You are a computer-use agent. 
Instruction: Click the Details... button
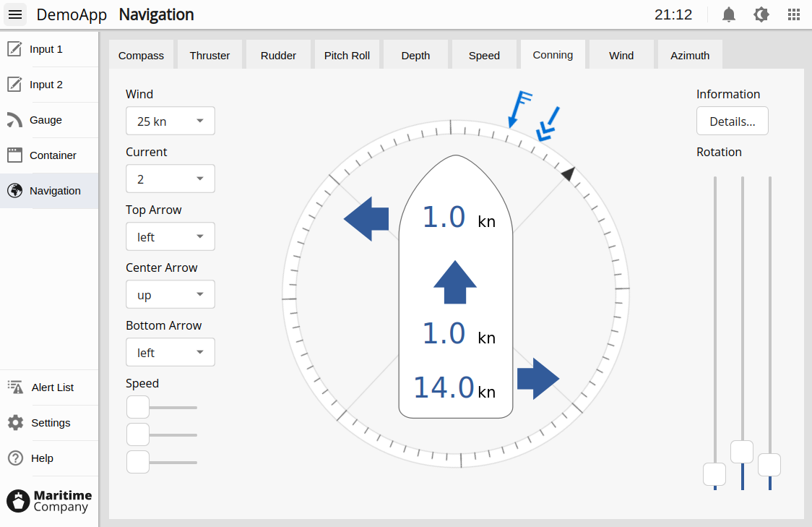[732, 121]
